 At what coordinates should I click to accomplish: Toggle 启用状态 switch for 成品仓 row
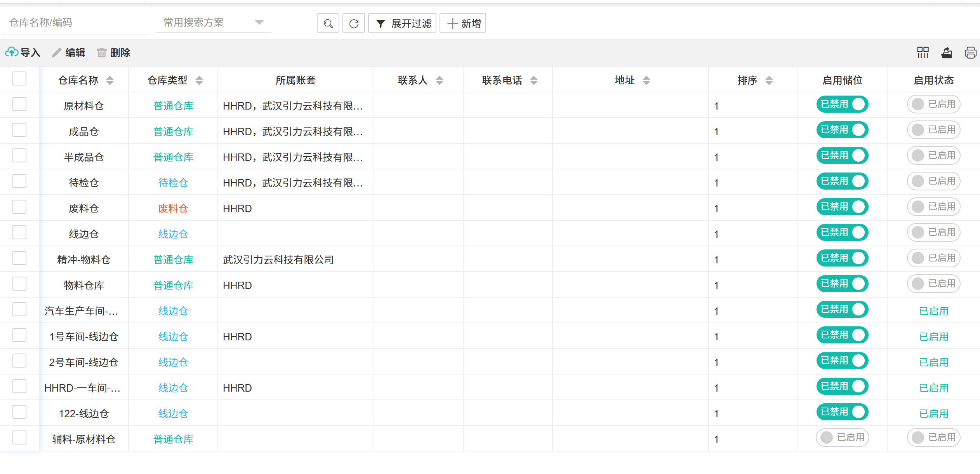pyautogui.click(x=933, y=130)
